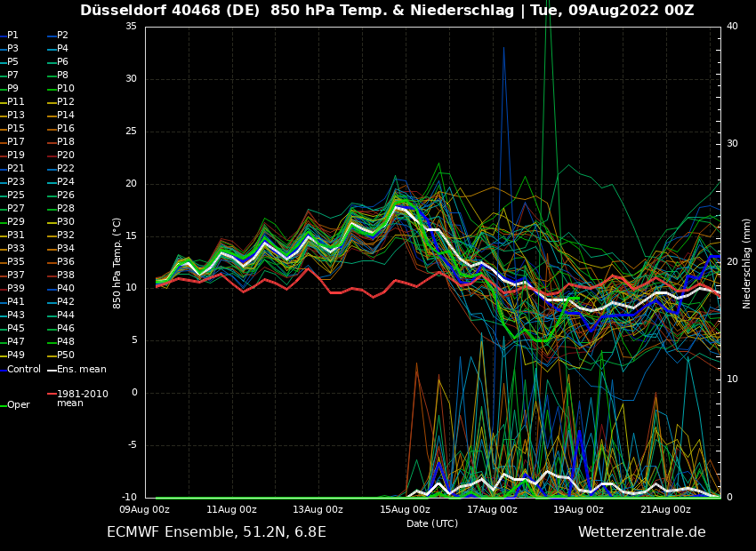Viewport: 756px width, 551px height.
Task: Click the Wetterzentrale.de text
Action: point(641,532)
